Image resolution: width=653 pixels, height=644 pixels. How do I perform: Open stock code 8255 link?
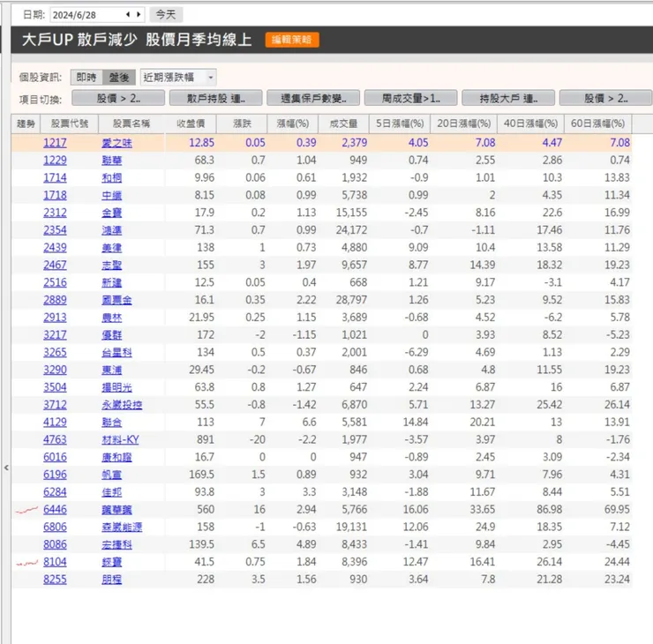click(x=55, y=580)
